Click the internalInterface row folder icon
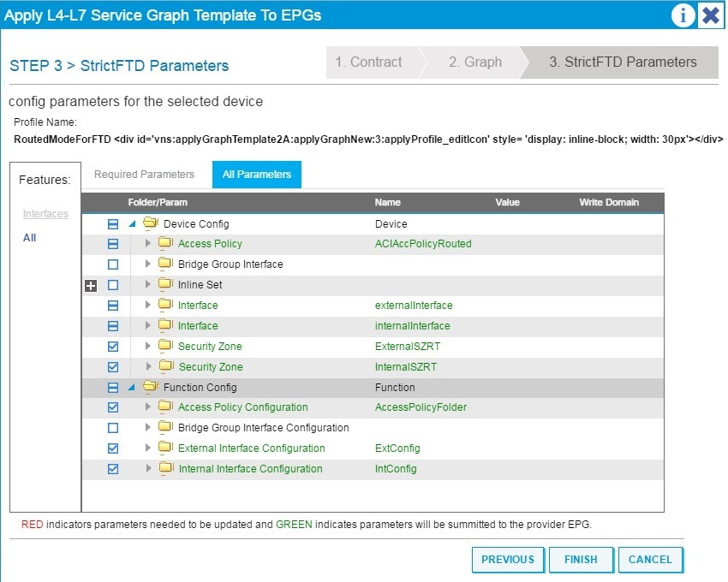The image size is (728, 582). pos(166,325)
